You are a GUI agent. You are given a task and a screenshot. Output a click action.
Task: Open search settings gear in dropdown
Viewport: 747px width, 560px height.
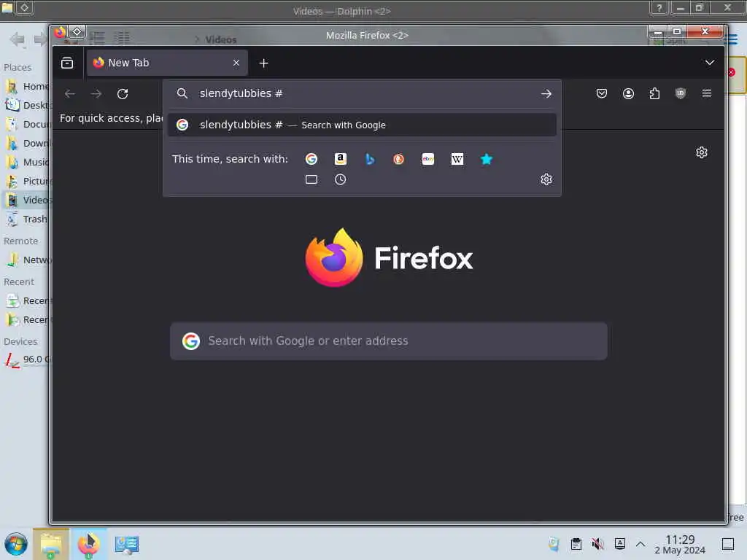point(546,179)
